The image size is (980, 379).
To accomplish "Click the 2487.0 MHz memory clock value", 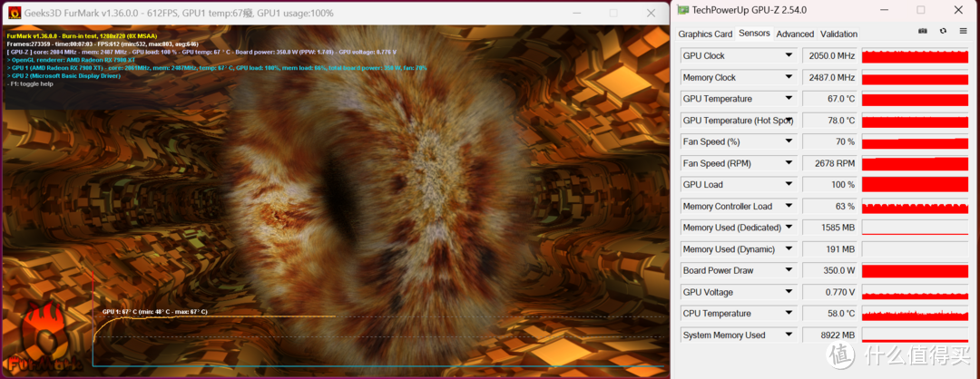I will pos(829,77).
